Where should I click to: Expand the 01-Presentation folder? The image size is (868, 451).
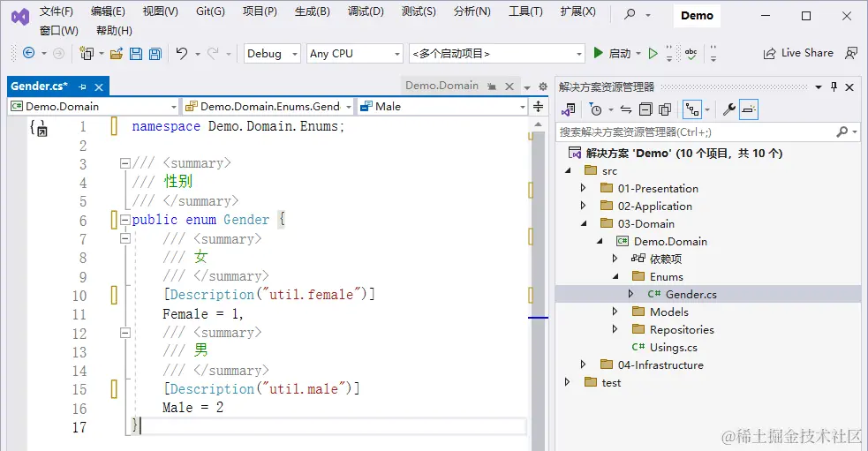click(x=583, y=188)
